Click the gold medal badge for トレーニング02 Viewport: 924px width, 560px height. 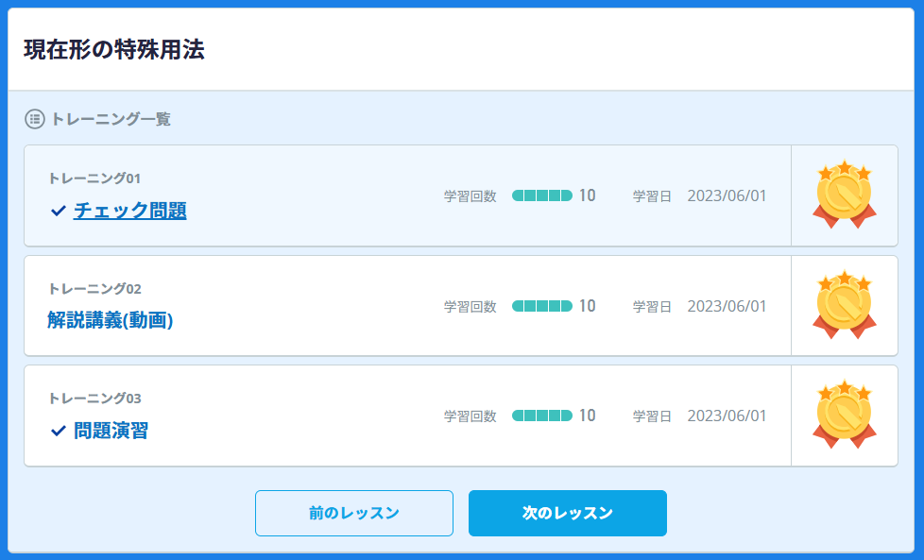pos(844,306)
